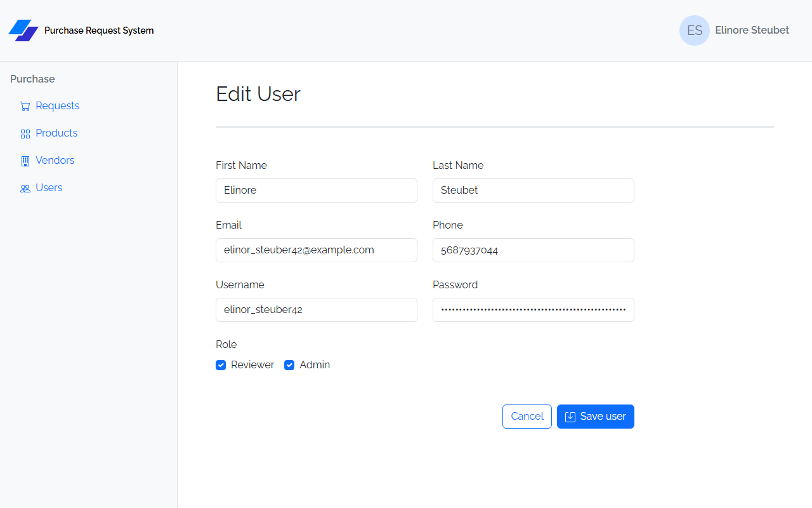Click the Role label text
This screenshot has height=508, width=812.
pos(226,344)
